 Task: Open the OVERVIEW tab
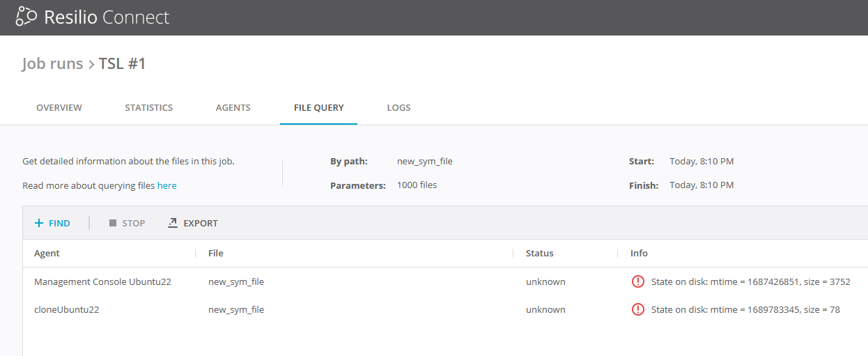pos(59,108)
